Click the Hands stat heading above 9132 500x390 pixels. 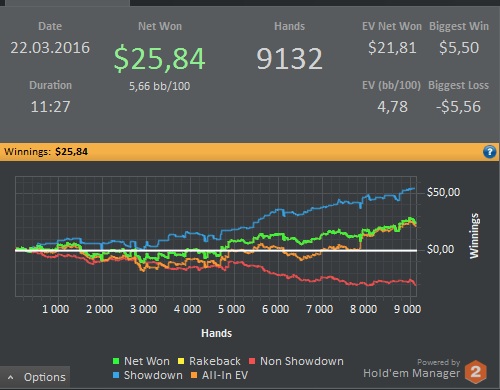(x=289, y=26)
